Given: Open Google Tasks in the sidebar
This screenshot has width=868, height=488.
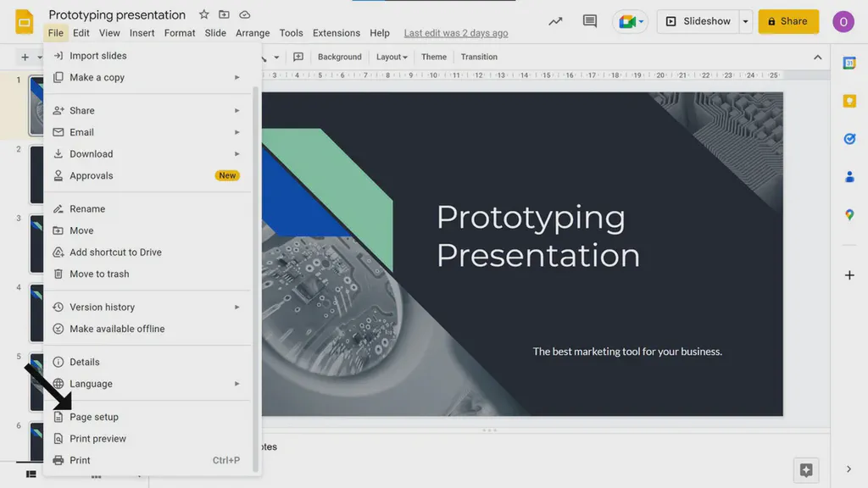Looking at the screenshot, I should click(x=849, y=139).
